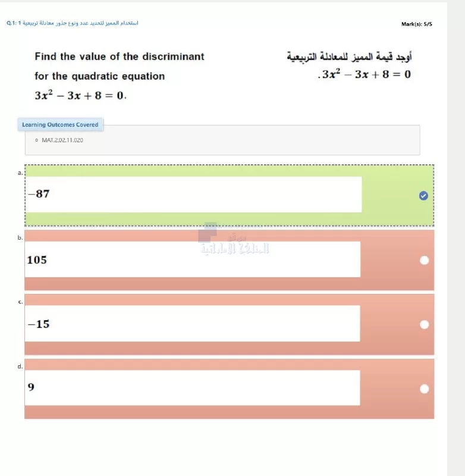The image size is (465, 476).
Task: Click the option letter 'c.' label
Action: click(x=20, y=302)
